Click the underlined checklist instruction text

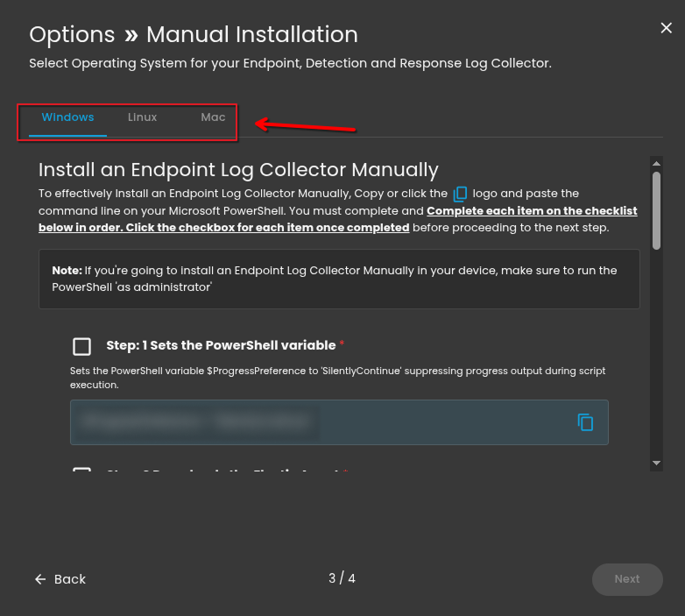532,211
